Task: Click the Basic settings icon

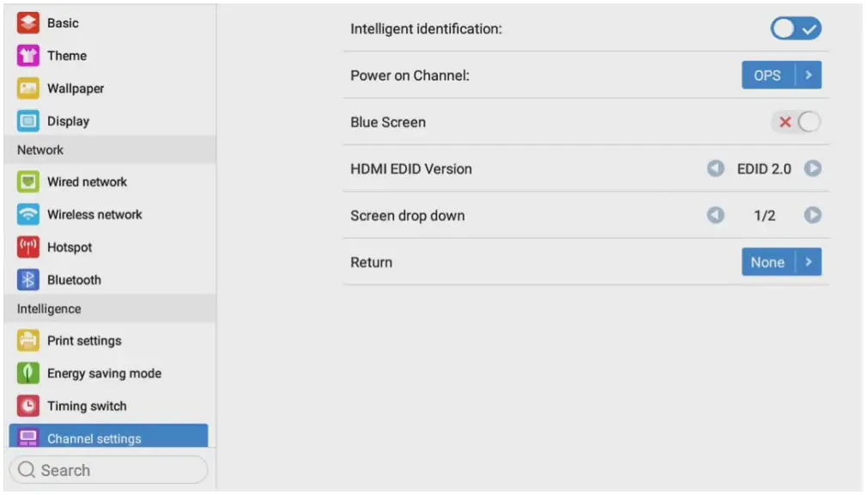Action: (28, 23)
